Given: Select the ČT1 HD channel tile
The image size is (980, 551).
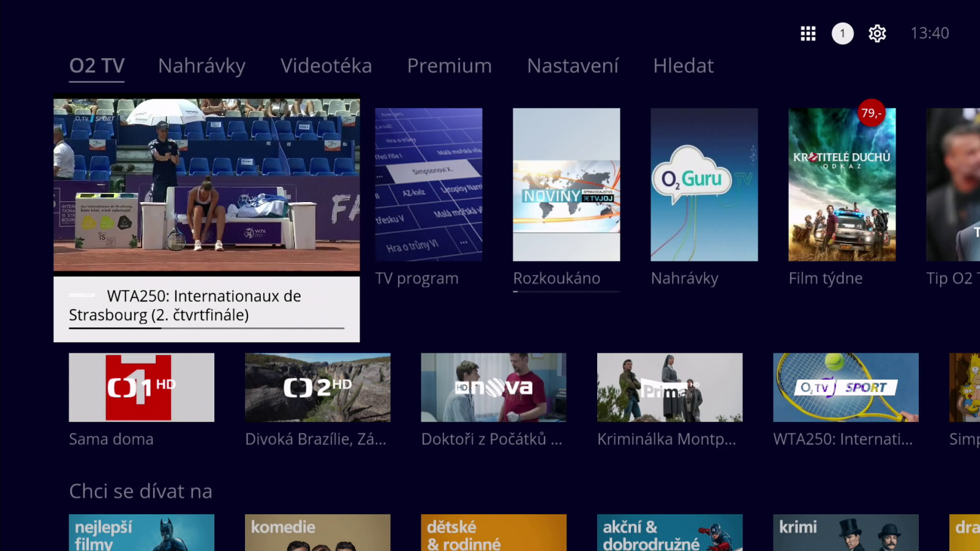Looking at the screenshot, I should pyautogui.click(x=141, y=388).
